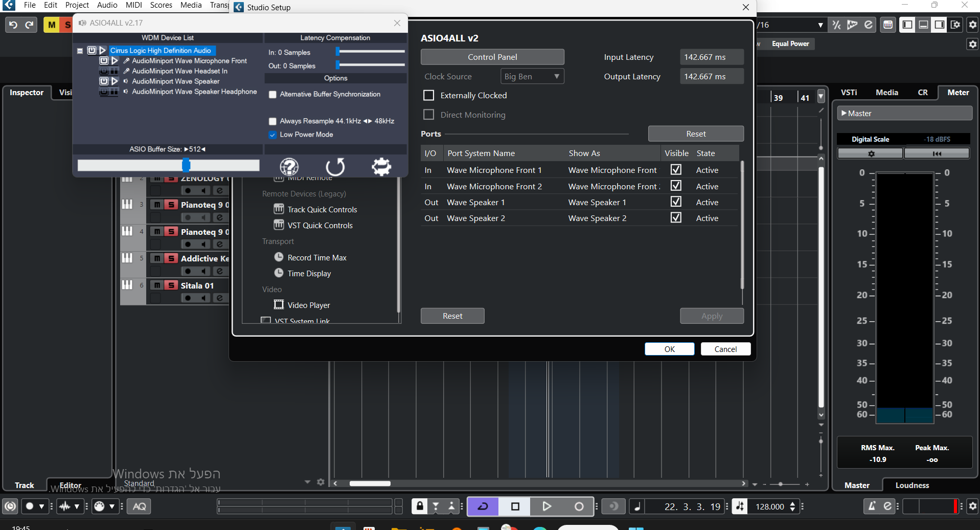
Task: Open the MIDI record mode palette dropdown
Action: click(111, 506)
